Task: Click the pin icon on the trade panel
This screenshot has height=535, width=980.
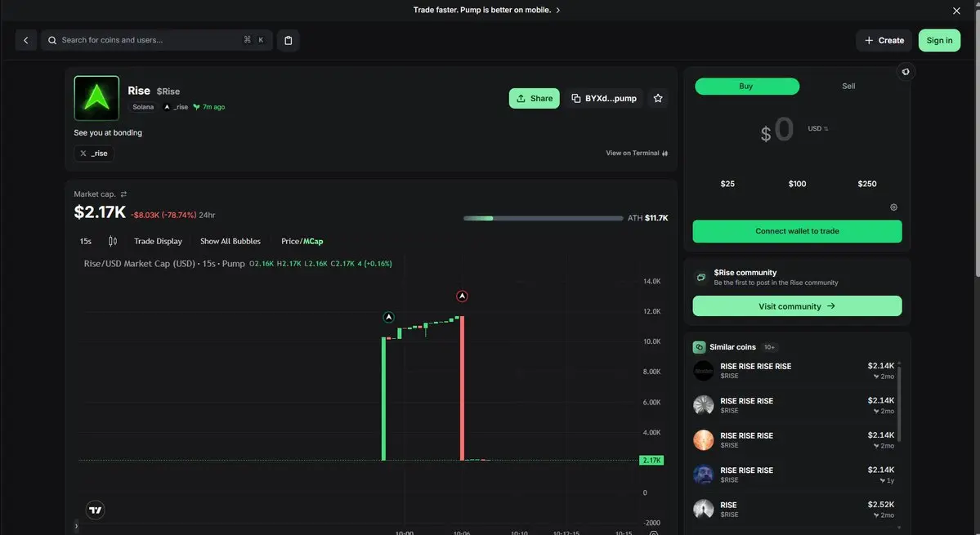Action: point(906,72)
